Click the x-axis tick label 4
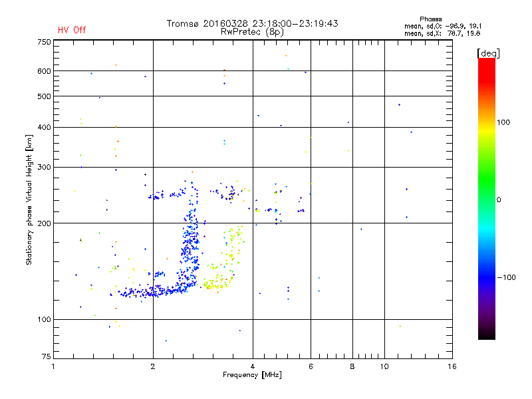Viewport: 532px width, 399px height. tap(253, 366)
